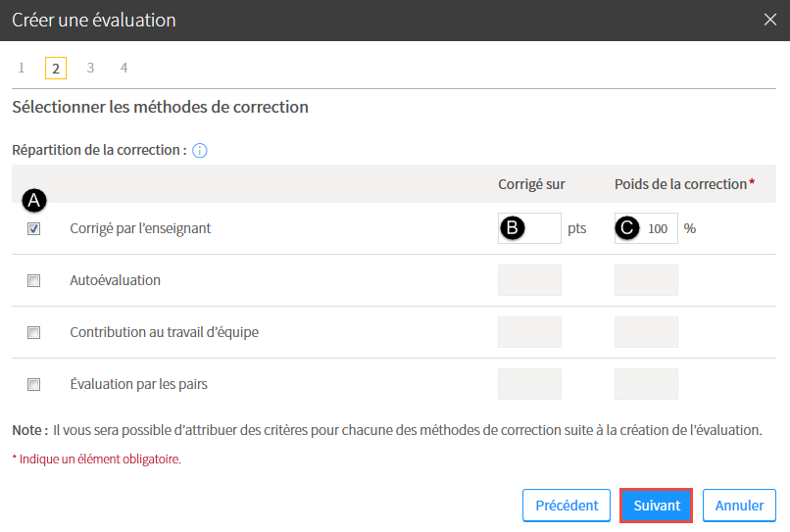Jump to step 4 of the wizard
Viewport: 790px width, 532px height.
(123, 68)
